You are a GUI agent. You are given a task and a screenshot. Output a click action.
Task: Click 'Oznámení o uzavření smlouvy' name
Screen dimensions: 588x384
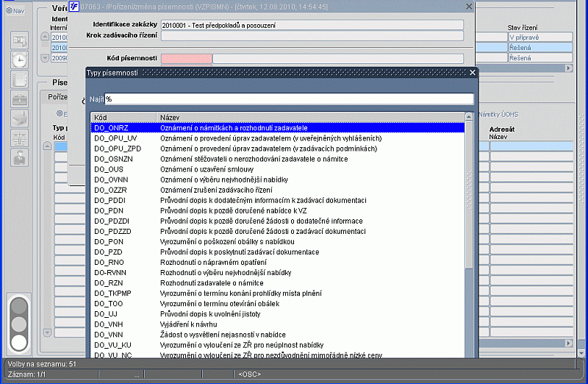(x=207, y=169)
